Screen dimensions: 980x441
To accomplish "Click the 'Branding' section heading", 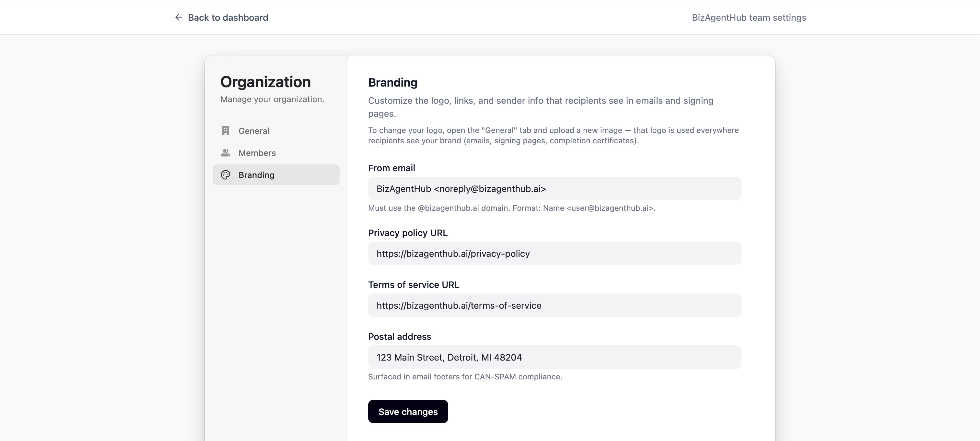I will (x=392, y=83).
